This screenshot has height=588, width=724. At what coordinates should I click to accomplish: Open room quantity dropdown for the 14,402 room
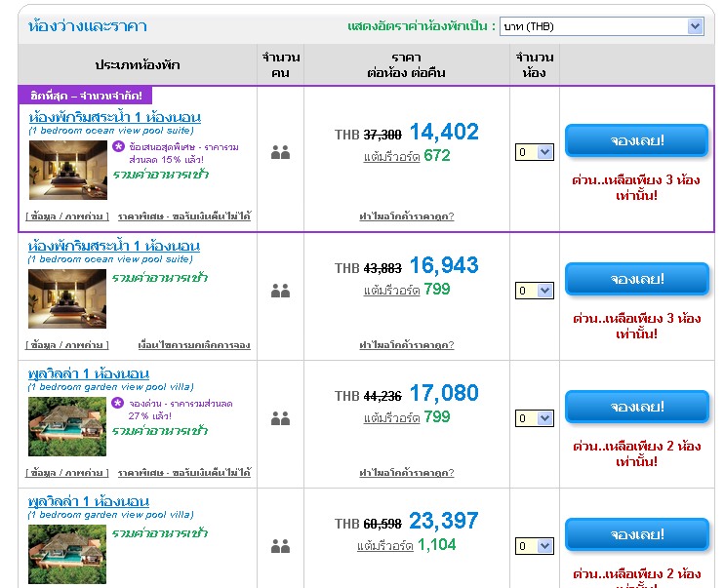(534, 152)
